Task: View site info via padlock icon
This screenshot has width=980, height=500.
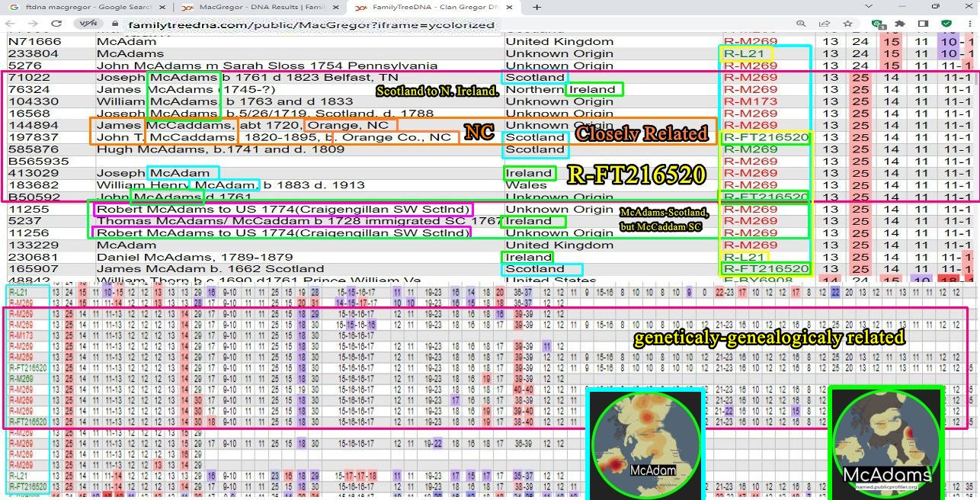Action: pos(117,24)
